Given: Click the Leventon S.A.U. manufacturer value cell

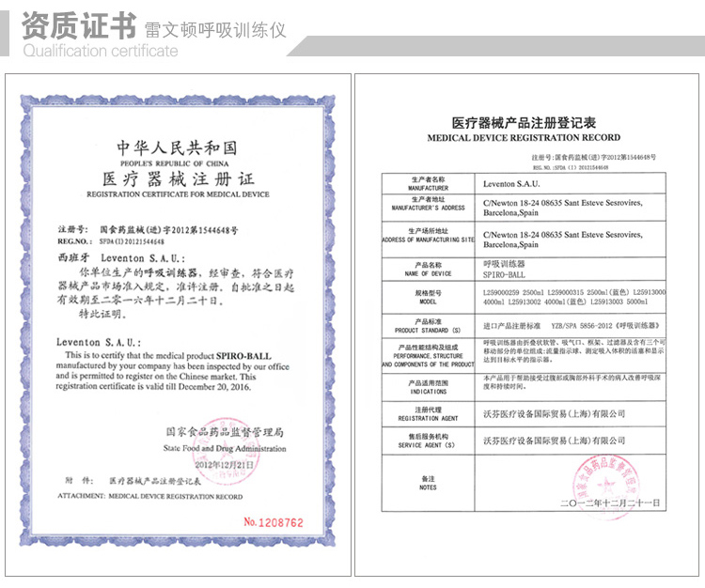Looking at the screenshot, I should tap(511, 185).
